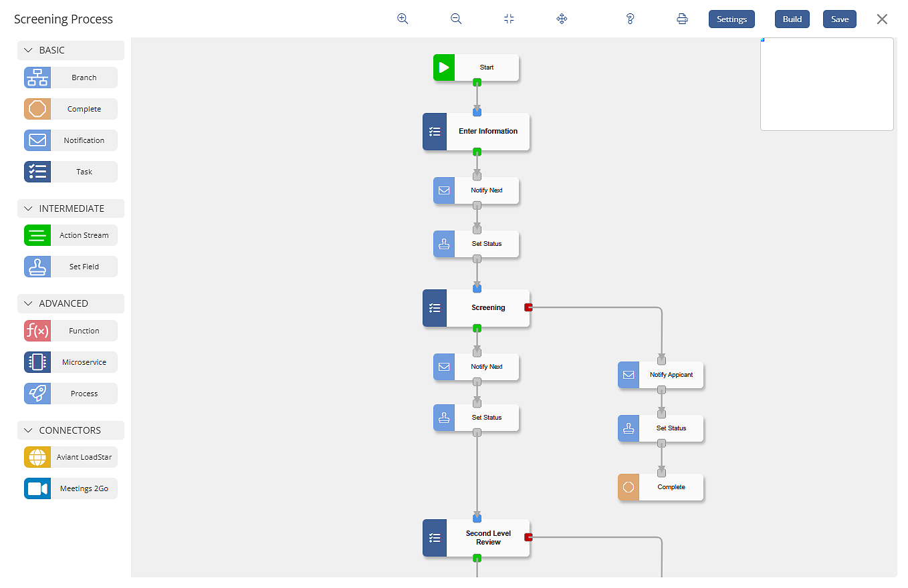This screenshot has width=908, height=588.
Task: Open the Settings button
Action: click(731, 19)
